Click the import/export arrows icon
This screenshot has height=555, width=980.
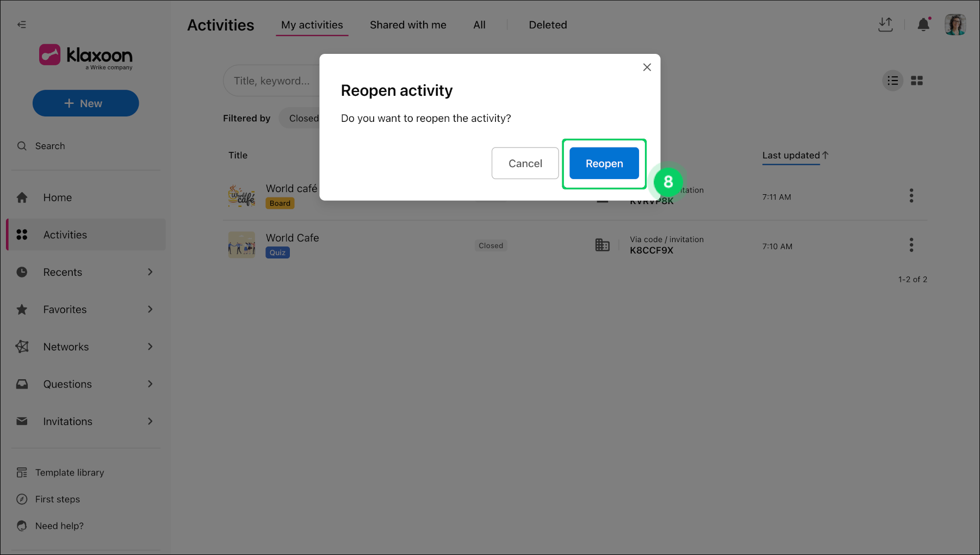click(885, 24)
